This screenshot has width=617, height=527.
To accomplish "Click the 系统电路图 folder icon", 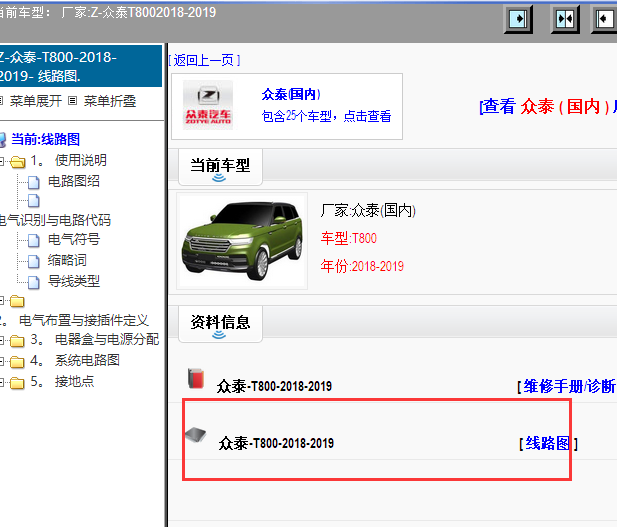I will pos(17,361).
